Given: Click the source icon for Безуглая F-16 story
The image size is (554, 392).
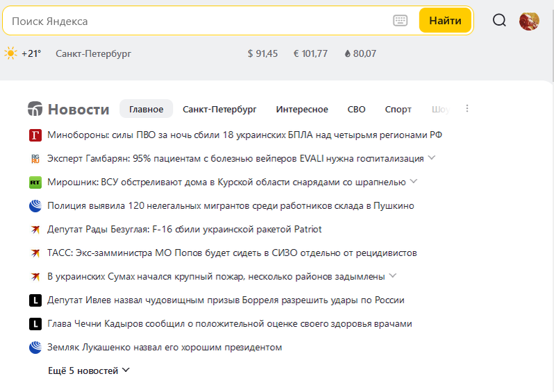Looking at the screenshot, I should [x=35, y=230].
